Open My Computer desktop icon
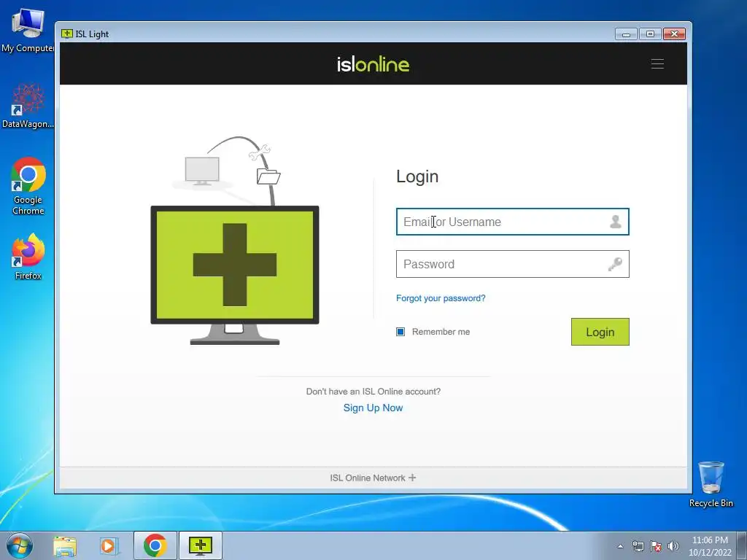This screenshot has height=560, width=747. tap(27, 30)
